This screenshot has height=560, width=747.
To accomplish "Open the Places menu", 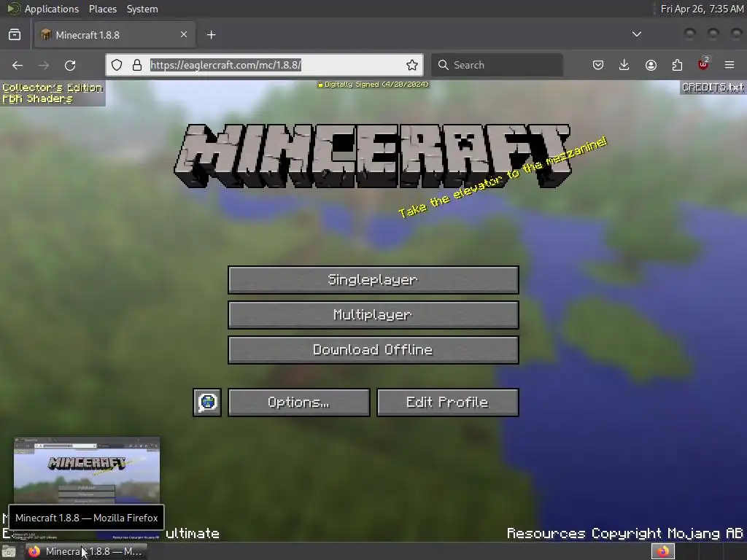I will pyautogui.click(x=102, y=9).
